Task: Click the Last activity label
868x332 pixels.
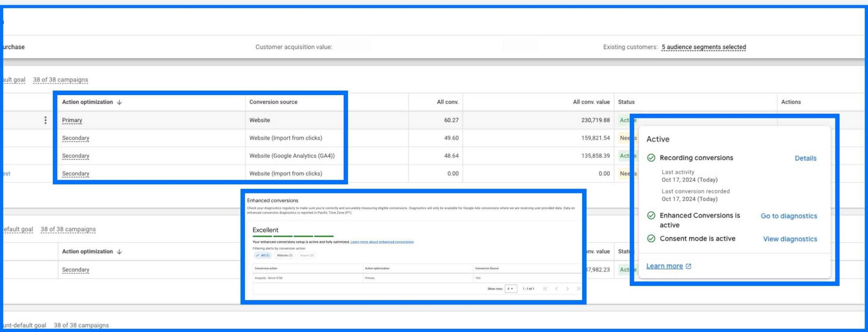Action: coord(678,172)
